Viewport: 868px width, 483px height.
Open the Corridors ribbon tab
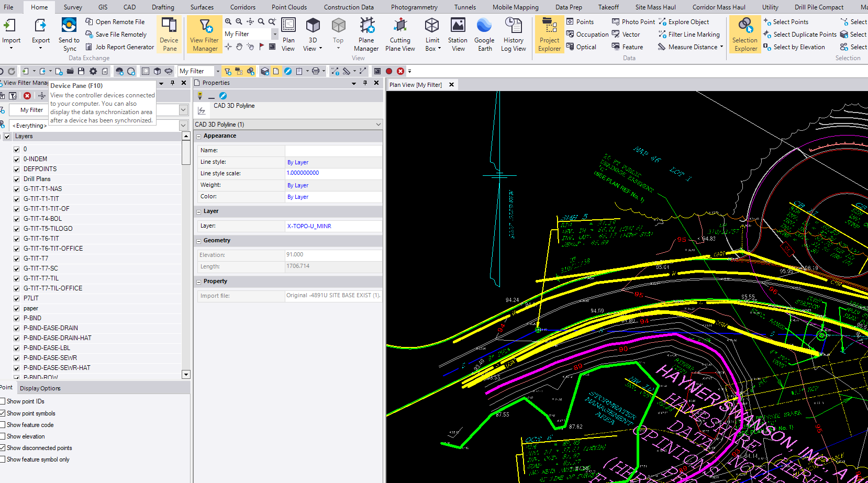click(242, 7)
